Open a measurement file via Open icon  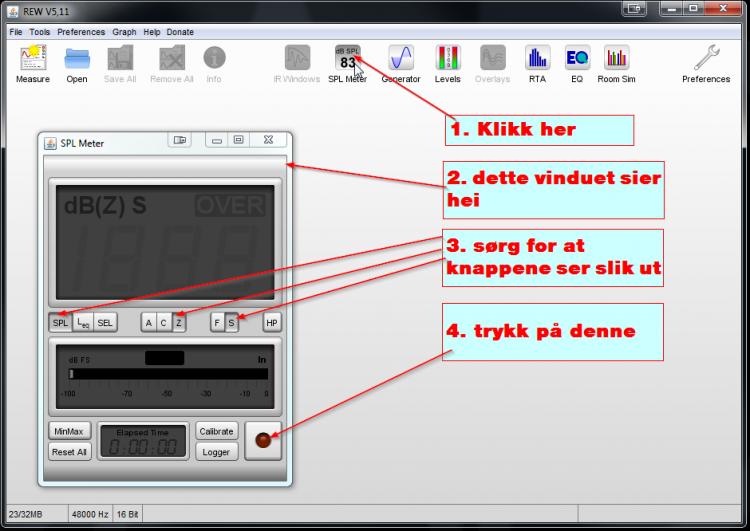[77, 64]
